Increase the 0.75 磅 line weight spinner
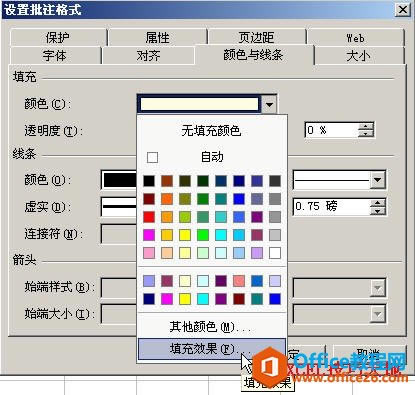This screenshot has height=395, width=415. point(377,202)
